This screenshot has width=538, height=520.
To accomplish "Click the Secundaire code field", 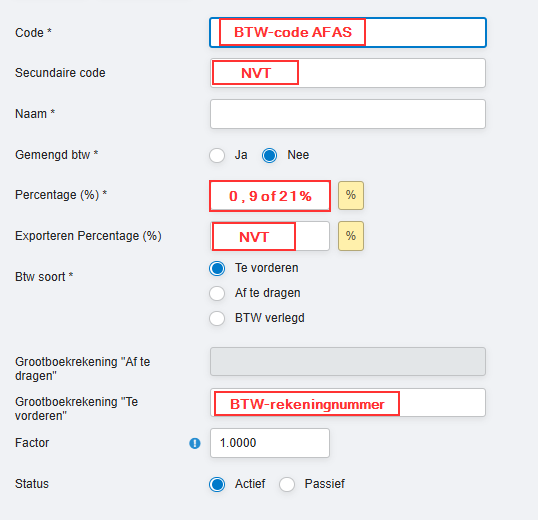I will pyautogui.click(x=348, y=73).
